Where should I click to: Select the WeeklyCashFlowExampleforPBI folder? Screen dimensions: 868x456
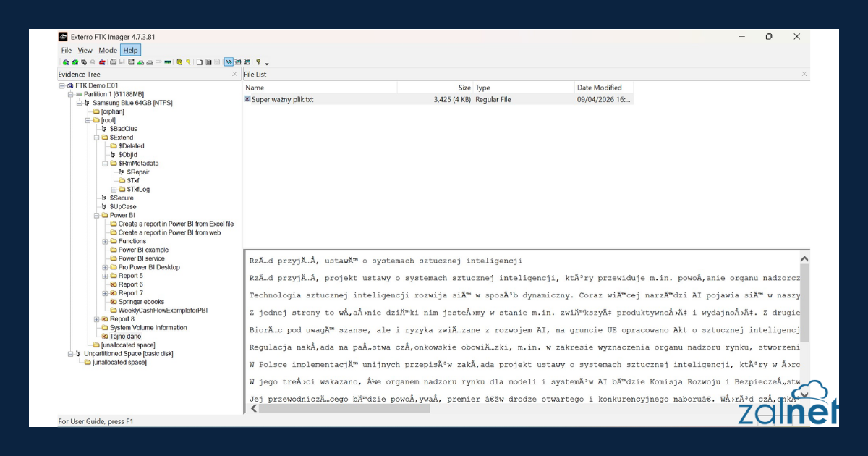click(x=164, y=311)
